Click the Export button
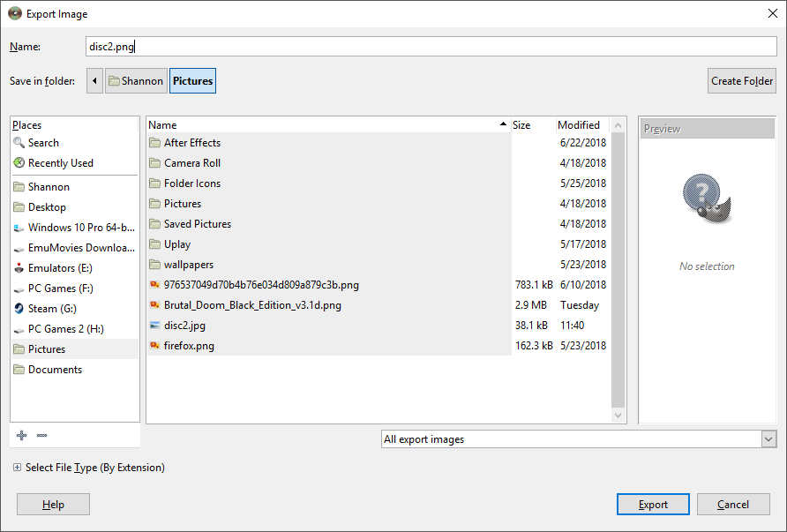The height and width of the screenshot is (532, 787). tap(653, 505)
